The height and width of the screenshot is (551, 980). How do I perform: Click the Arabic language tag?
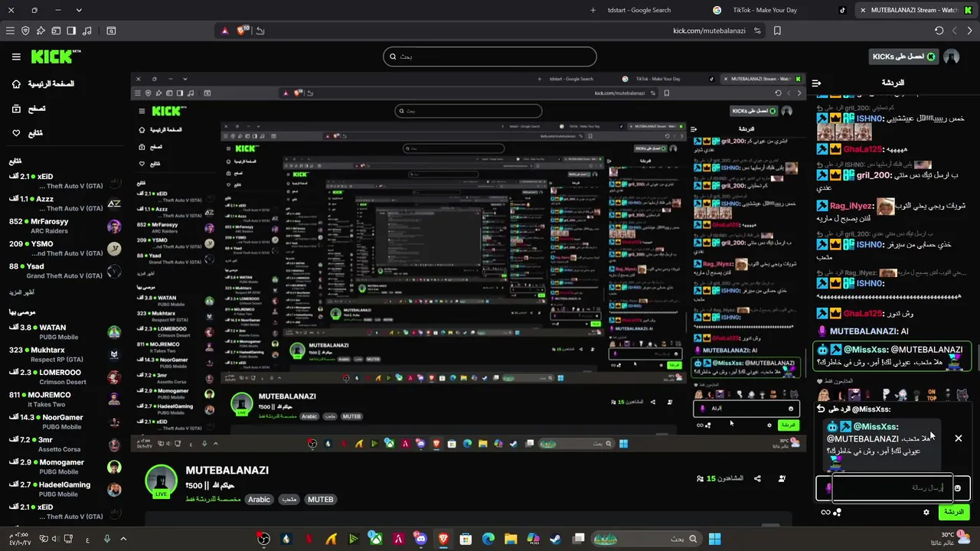(x=259, y=500)
